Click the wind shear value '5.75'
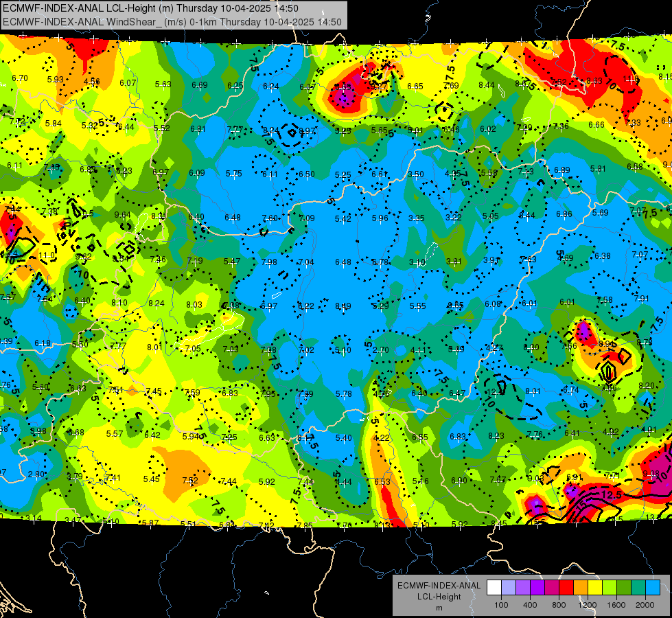 [233, 174]
